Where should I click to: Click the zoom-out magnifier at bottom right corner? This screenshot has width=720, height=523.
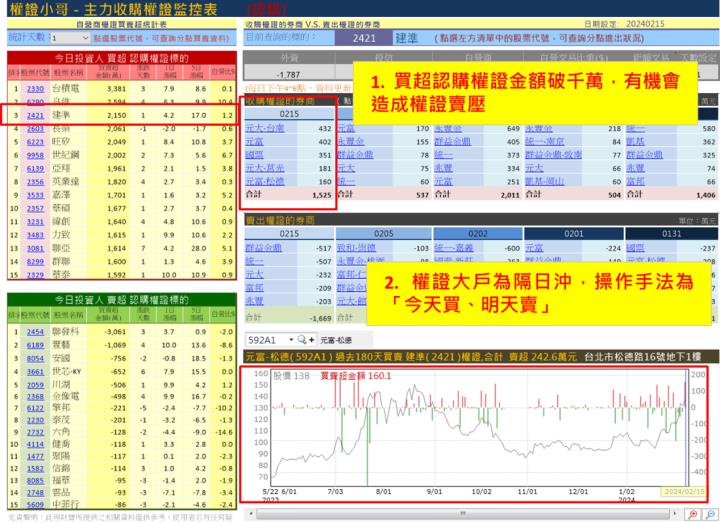tap(710, 515)
